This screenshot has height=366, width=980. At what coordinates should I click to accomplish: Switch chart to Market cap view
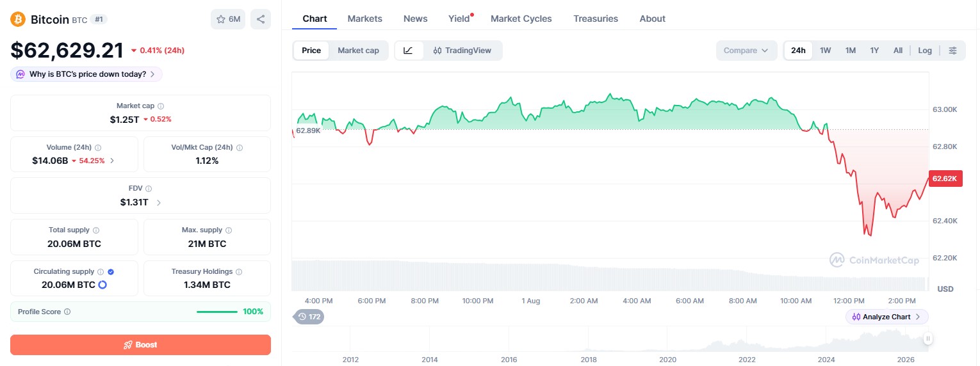358,51
